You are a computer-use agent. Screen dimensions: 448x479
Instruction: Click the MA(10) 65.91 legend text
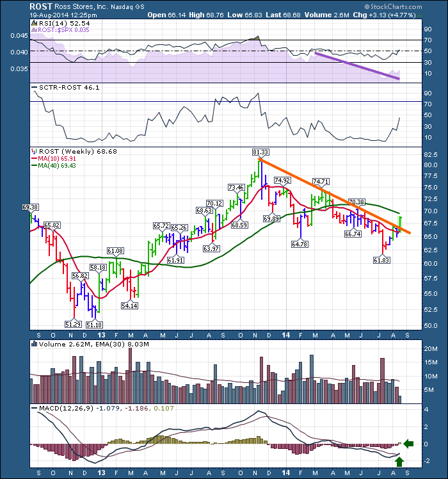click(x=57, y=159)
